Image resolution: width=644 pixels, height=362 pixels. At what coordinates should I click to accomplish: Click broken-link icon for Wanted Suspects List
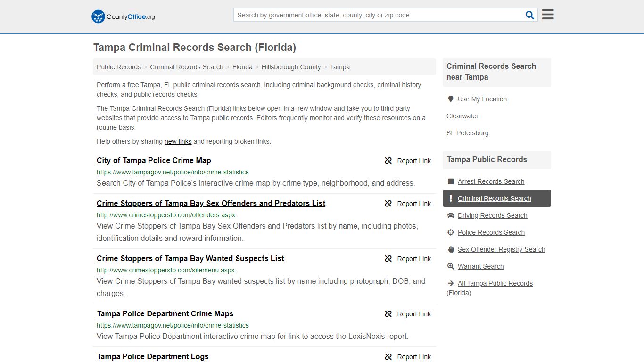tap(388, 259)
